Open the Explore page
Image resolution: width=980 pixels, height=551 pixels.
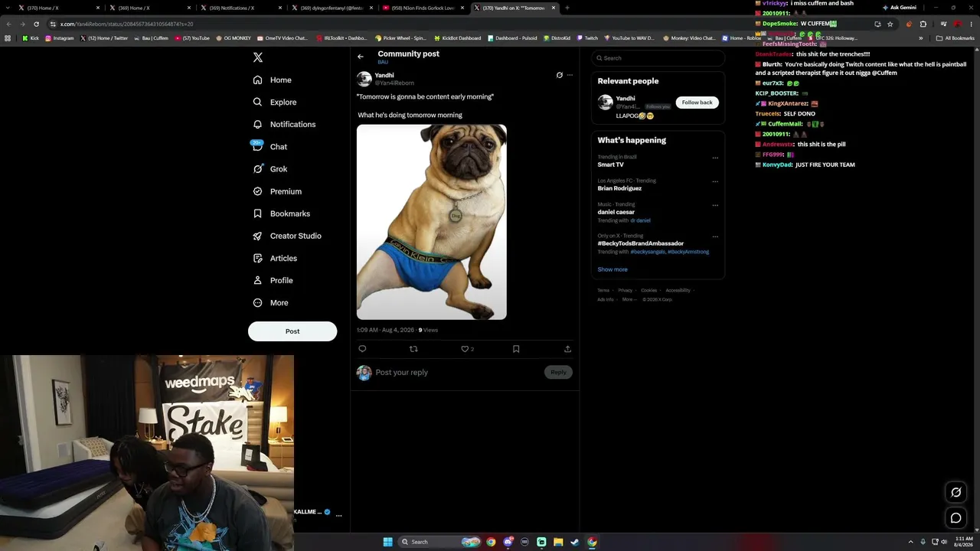point(275,102)
